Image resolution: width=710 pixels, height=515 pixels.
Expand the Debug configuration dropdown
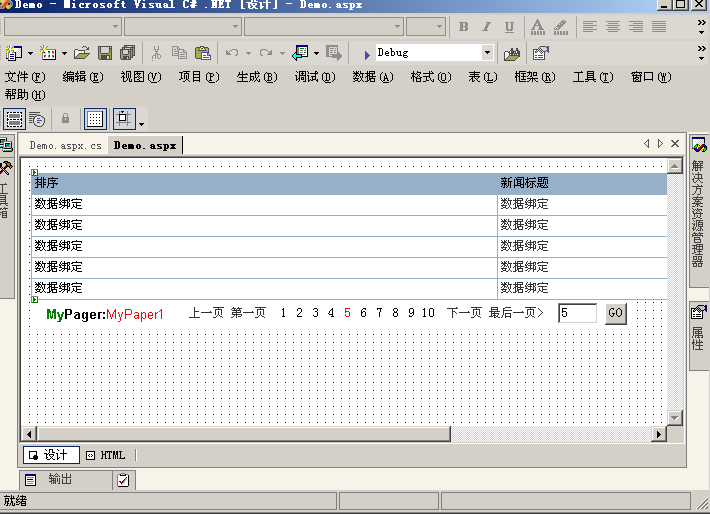[x=487, y=52]
